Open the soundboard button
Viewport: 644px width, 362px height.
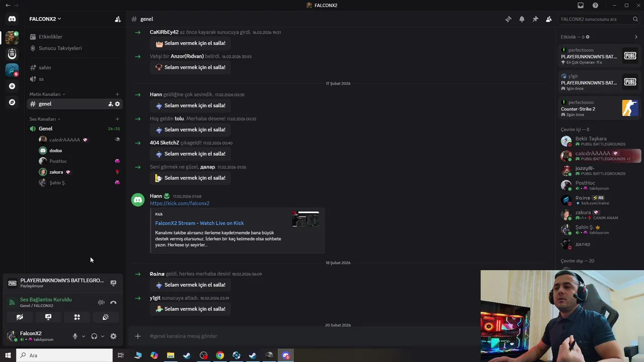pos(106,317)
